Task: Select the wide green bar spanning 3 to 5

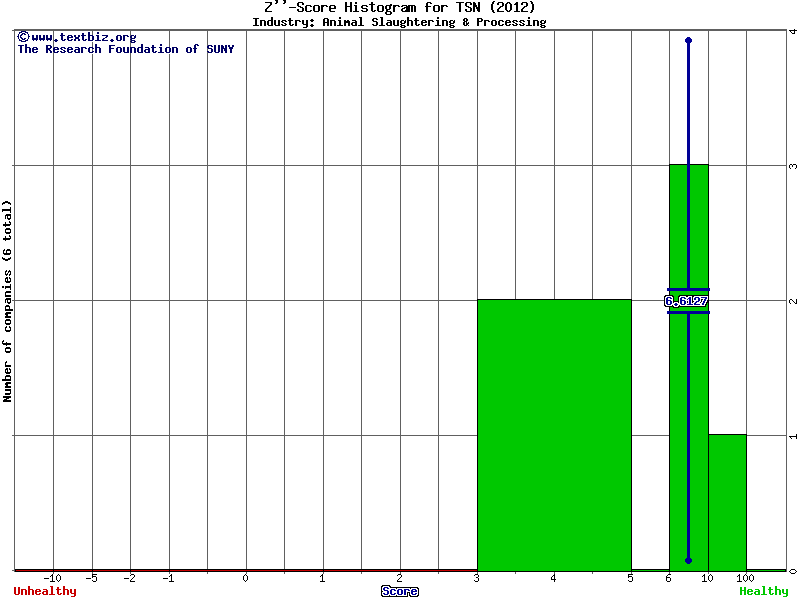Action: pyautogui.click(x=554, y=434)
